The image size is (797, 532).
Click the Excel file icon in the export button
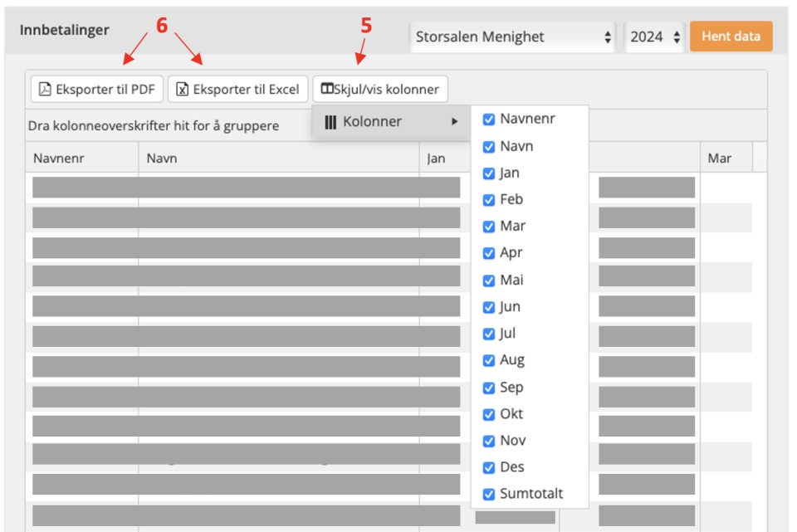(x=182, y=90)
